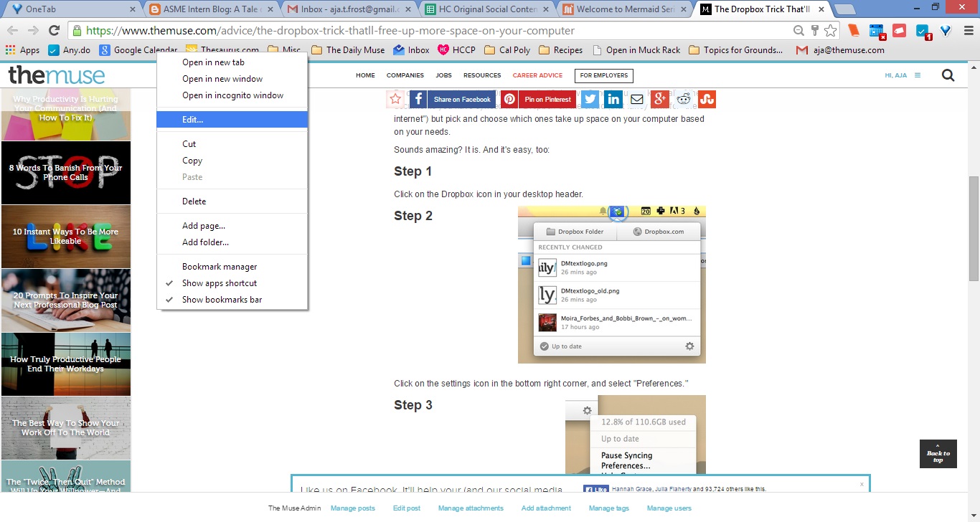Click the Manage posts admin link

[353, 508]
